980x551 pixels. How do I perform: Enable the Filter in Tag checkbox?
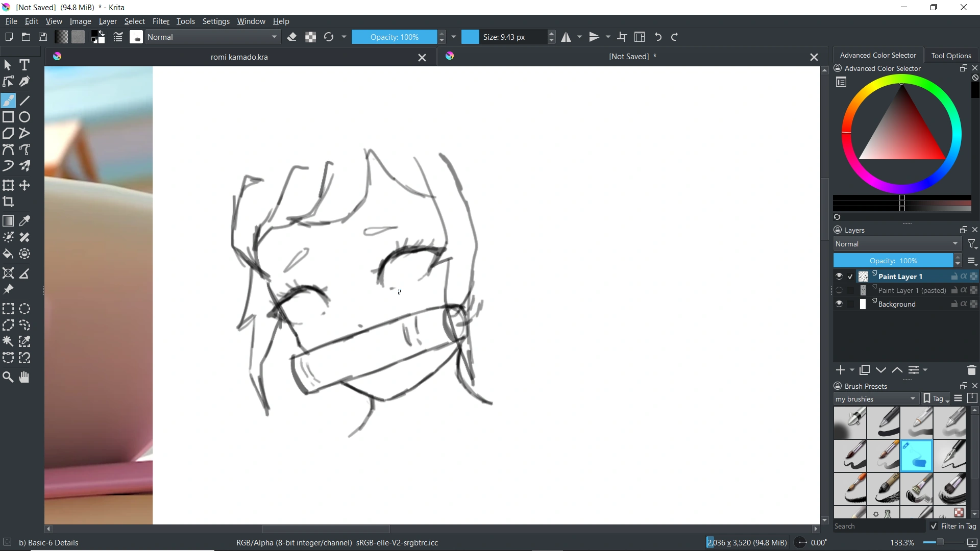(x=935, y=526)
